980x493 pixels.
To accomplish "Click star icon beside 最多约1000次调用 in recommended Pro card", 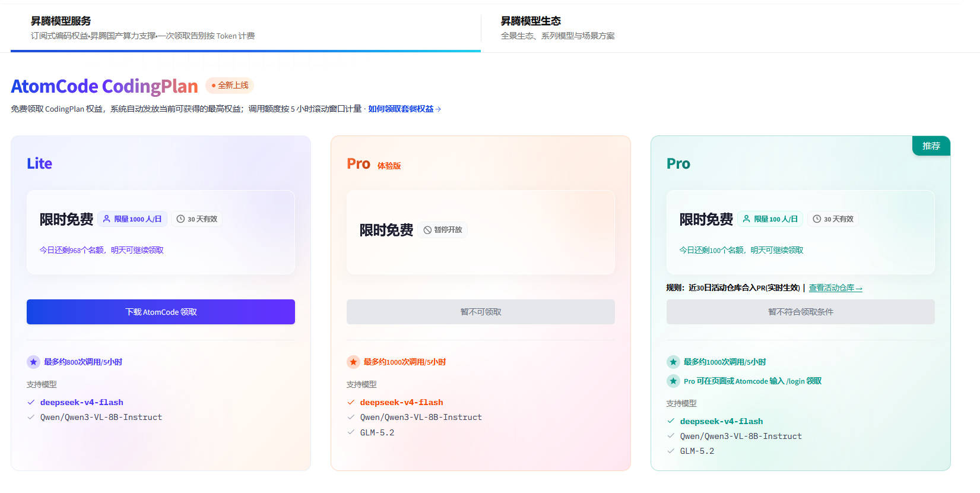I will tap(673, 362).
